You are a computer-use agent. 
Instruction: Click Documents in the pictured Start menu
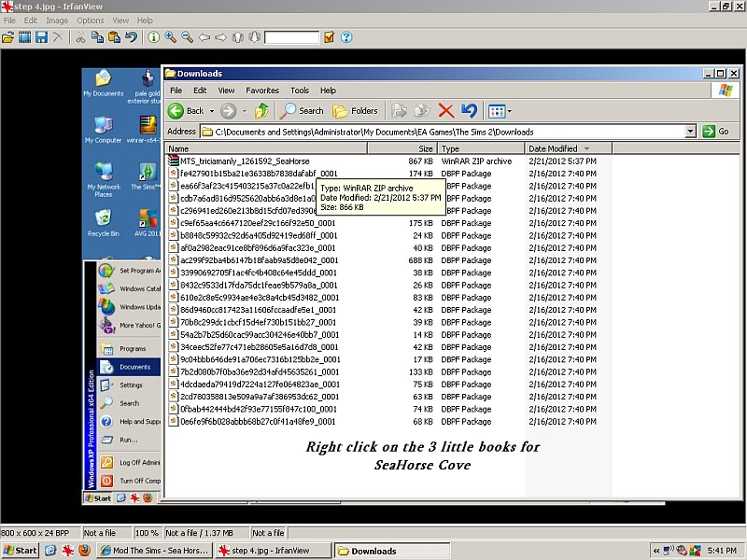129,367
